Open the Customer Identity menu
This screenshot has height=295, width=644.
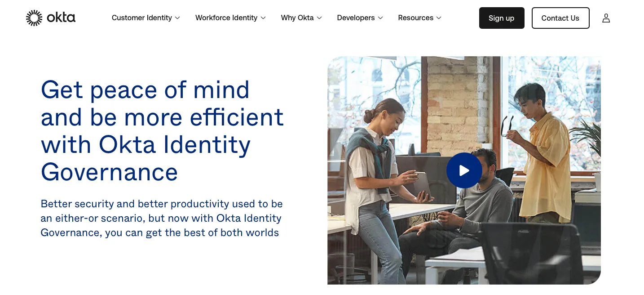click(146, 18)
